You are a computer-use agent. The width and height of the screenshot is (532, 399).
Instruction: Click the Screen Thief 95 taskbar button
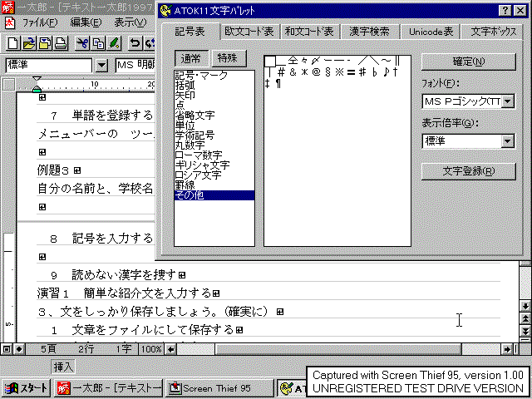pos(219,388)
